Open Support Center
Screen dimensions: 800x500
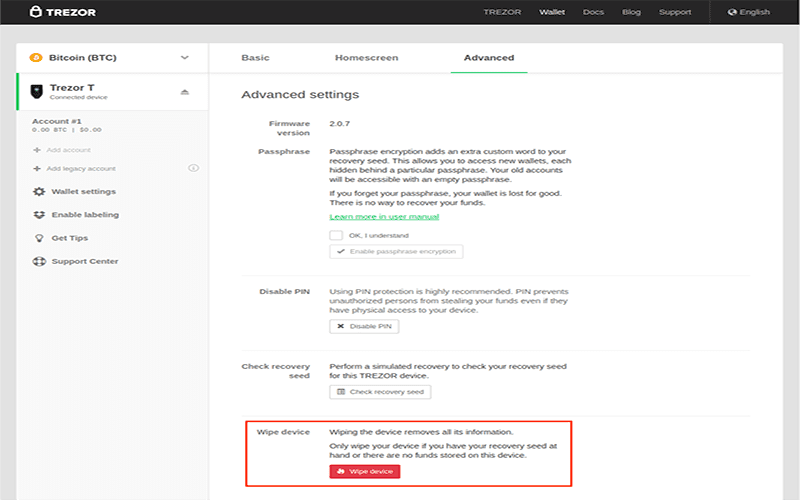[x=85, y=261]
